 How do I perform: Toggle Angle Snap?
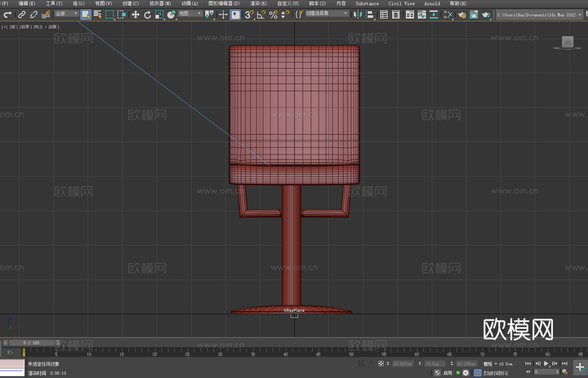pyautogui.click(x=261, y=14)
